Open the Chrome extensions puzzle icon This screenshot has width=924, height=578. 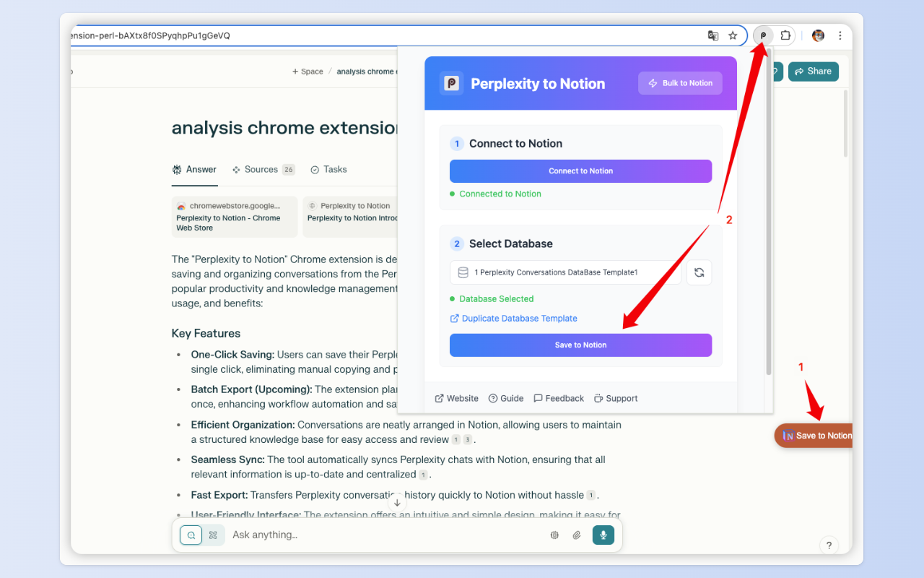[785, 35]
